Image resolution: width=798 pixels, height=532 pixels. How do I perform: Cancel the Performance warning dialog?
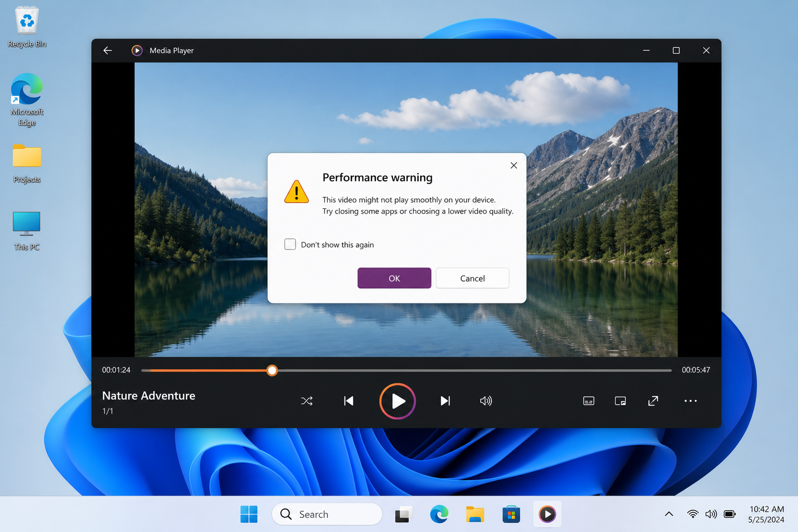pyautogui.click(x=472, y=278)
